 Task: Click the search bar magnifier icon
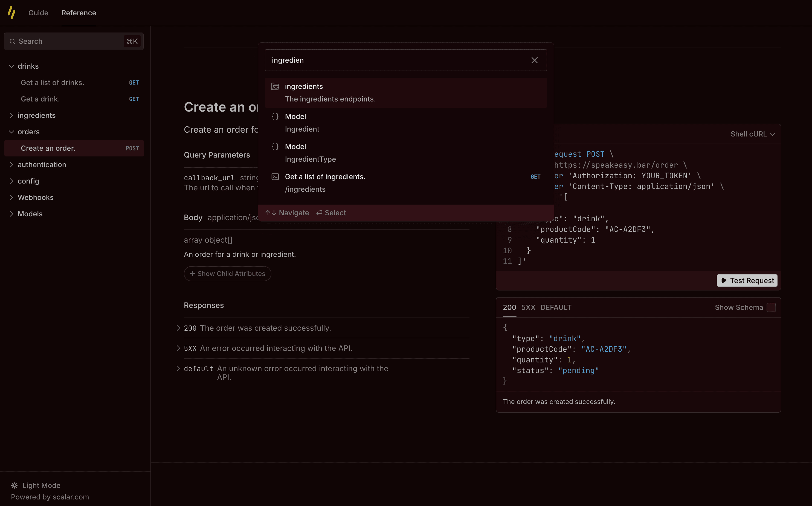click(x=12, y=41)
